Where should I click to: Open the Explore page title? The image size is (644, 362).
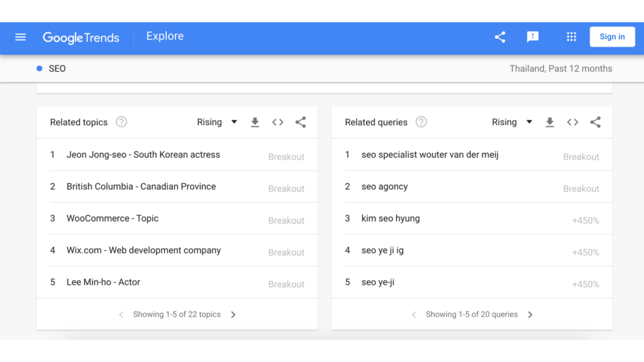[165, 36]
